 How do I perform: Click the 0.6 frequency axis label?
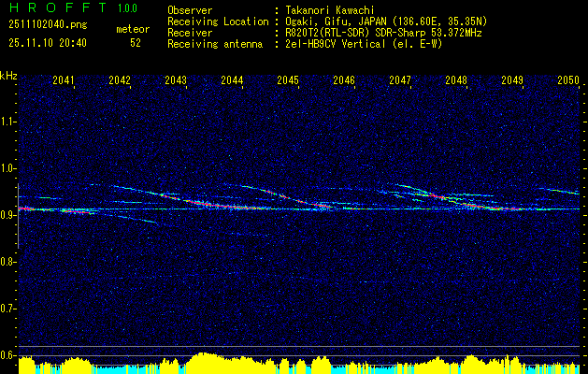point(7,355)
